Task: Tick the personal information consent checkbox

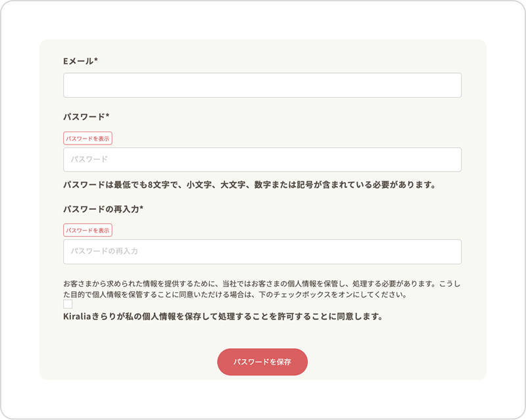Action: pyautogui.click(x=68, y=304)
